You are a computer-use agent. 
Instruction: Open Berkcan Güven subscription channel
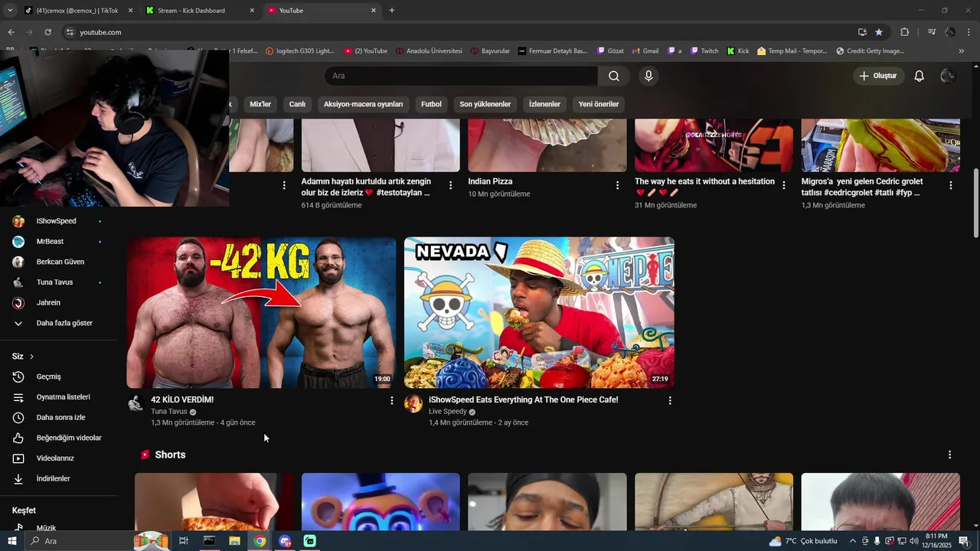(59, 262)
